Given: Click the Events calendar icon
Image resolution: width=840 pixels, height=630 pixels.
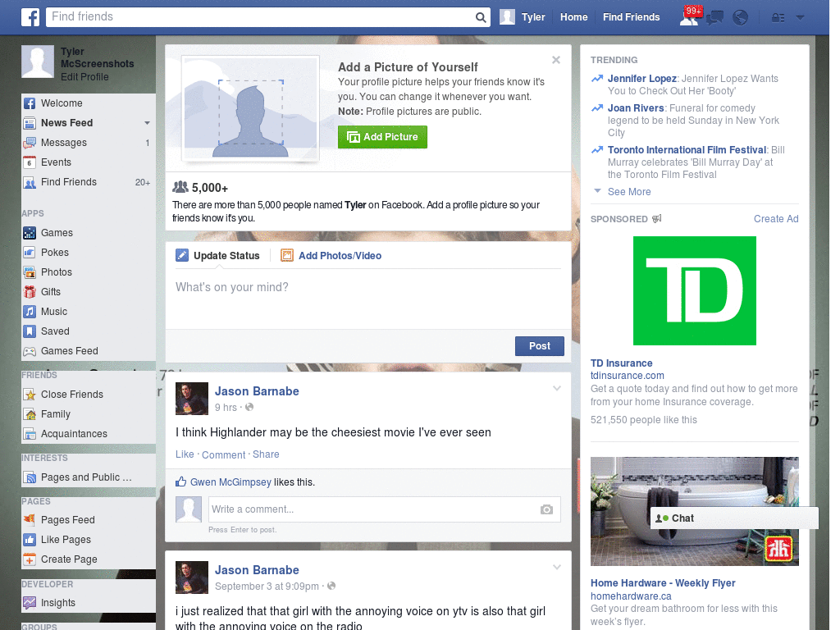Looking at the screenshot, I should pos(30,162).
